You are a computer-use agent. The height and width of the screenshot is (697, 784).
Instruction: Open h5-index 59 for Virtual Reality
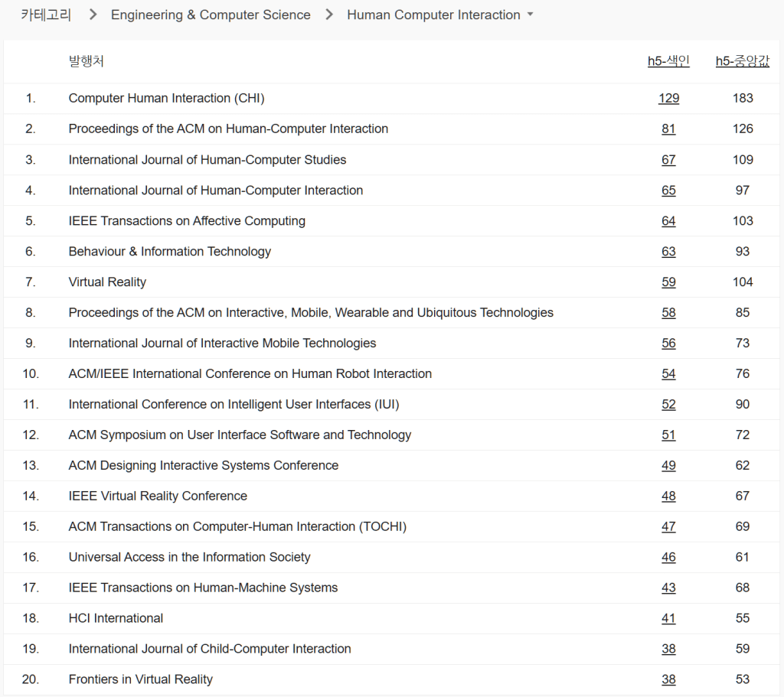coord(668,282)
